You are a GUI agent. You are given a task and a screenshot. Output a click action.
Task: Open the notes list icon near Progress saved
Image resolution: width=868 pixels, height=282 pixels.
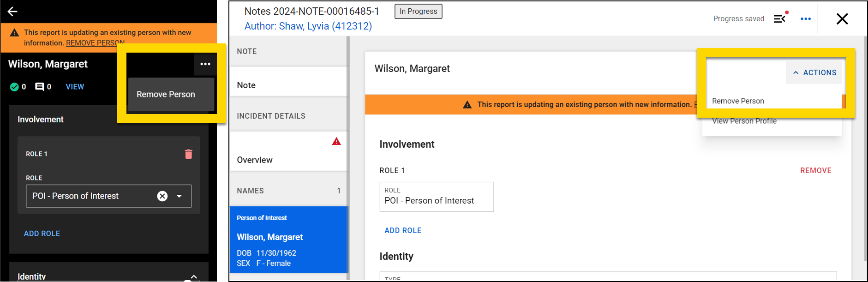click(779, 19)
